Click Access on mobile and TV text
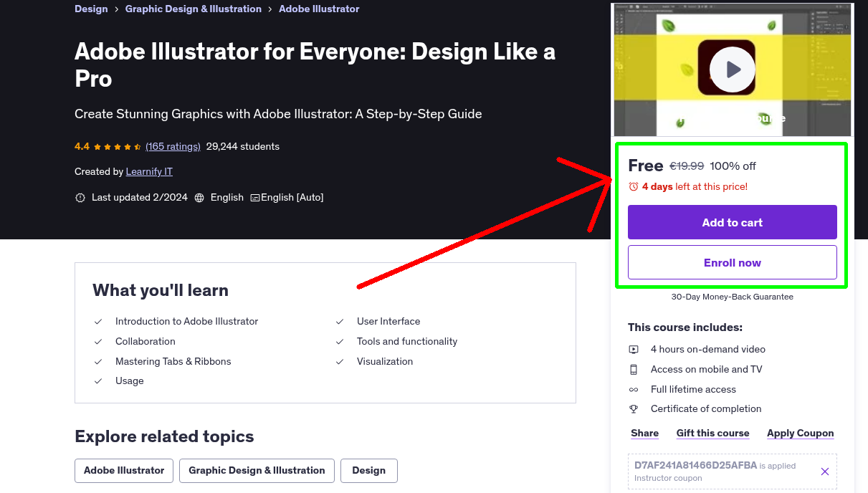This screenshot has height=493, width=868. point(707,370)
